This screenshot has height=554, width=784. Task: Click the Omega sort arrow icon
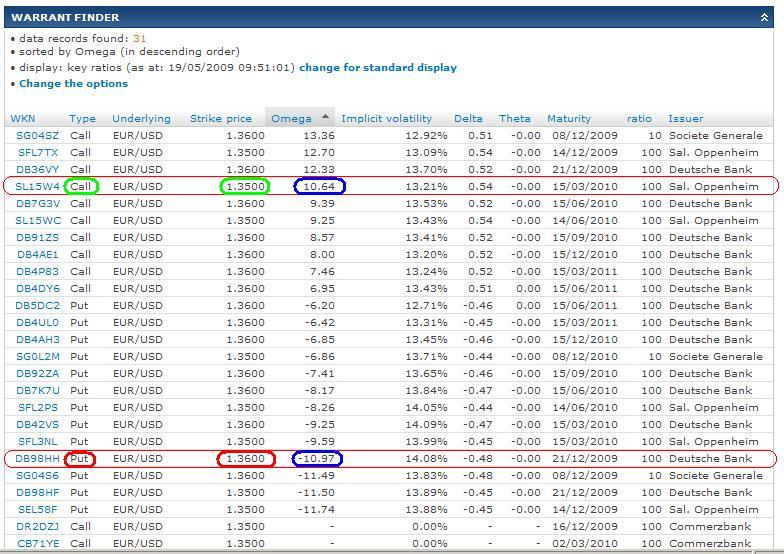(324, 117)
